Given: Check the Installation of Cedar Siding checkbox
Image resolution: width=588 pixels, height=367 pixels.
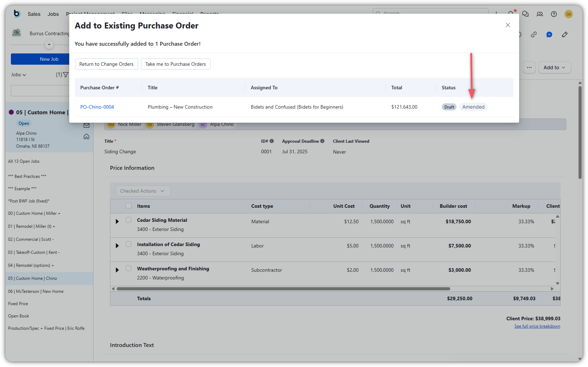Looking at the screenshot, I should point(129,244).
